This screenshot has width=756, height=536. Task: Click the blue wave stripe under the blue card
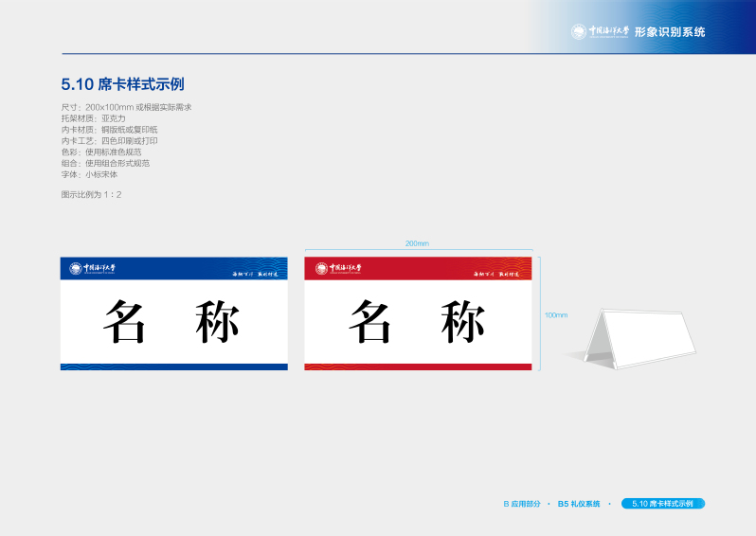coord(173,366)
